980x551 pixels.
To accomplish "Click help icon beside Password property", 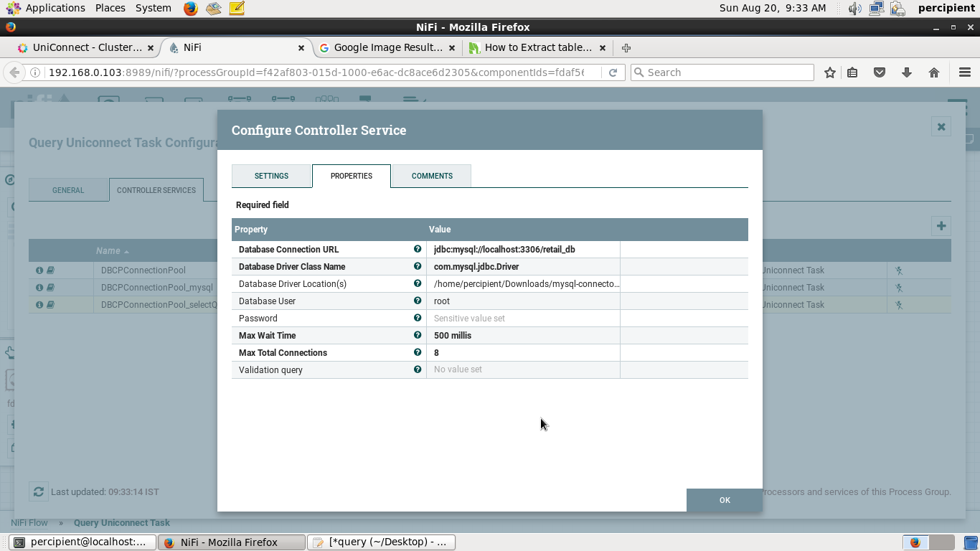I will pyautogui.click(x=417, y=318).
